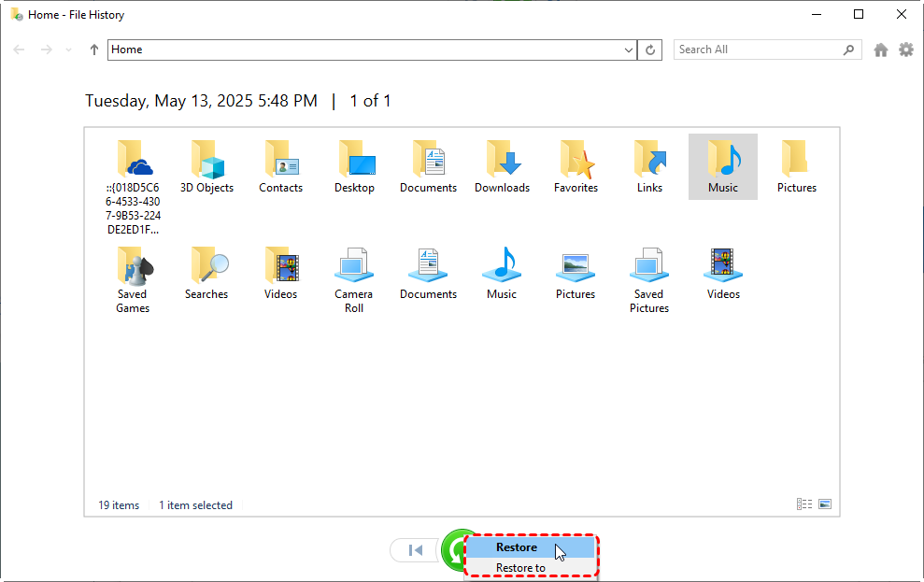Choose Restore from the context menu
The image size is (924, 582).
point(517,547)
